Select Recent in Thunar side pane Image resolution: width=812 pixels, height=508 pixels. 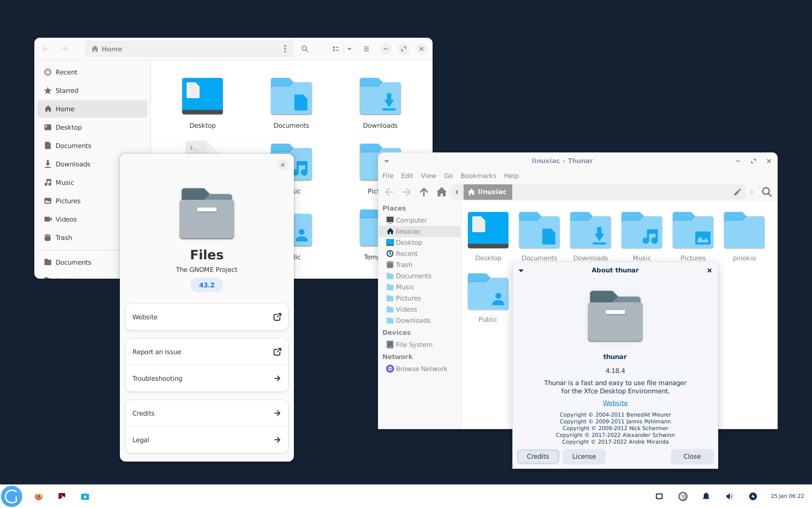tap(420, 254)
